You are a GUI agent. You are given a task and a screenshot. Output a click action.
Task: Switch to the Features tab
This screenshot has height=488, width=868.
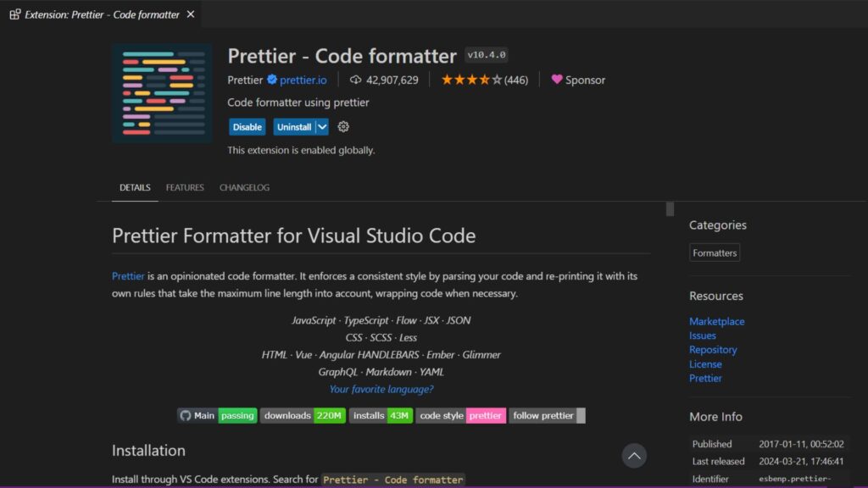(185, 187)
